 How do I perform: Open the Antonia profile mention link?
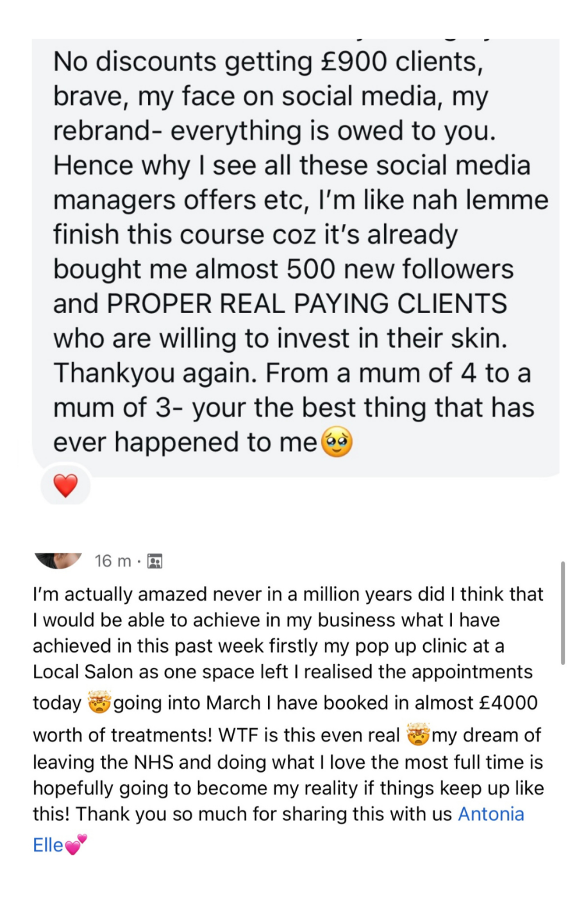[490, 814]
